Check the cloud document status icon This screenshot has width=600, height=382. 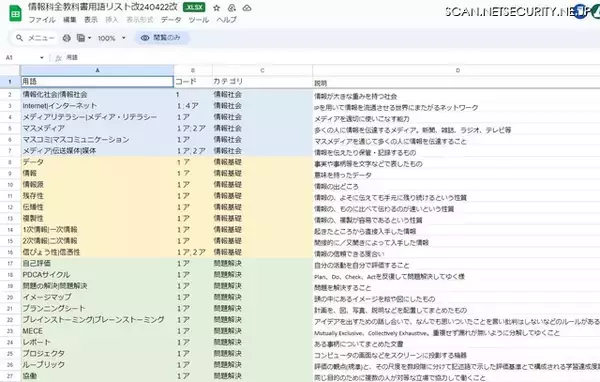tap(247, 8)
